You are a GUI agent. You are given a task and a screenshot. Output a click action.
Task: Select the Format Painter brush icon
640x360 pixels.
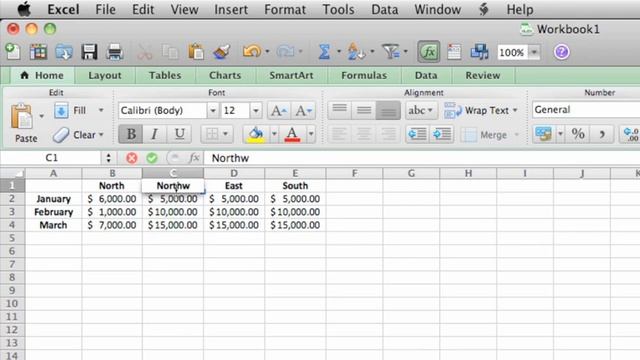coord(222,52)
